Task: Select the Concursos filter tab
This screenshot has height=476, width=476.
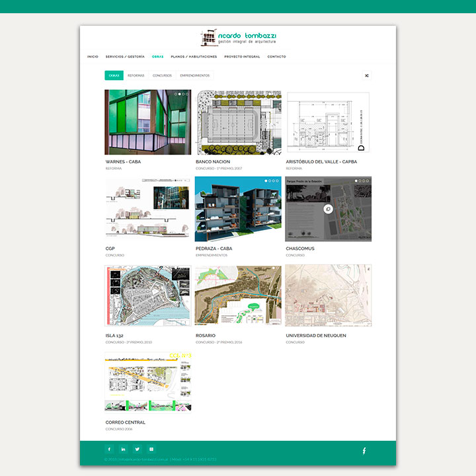Action: pos(162,75)
